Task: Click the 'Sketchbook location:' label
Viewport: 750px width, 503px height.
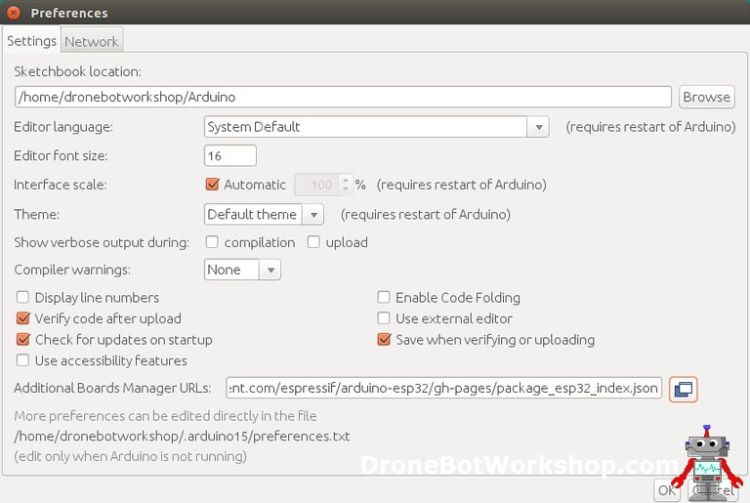Action: [x=77, y=72]
